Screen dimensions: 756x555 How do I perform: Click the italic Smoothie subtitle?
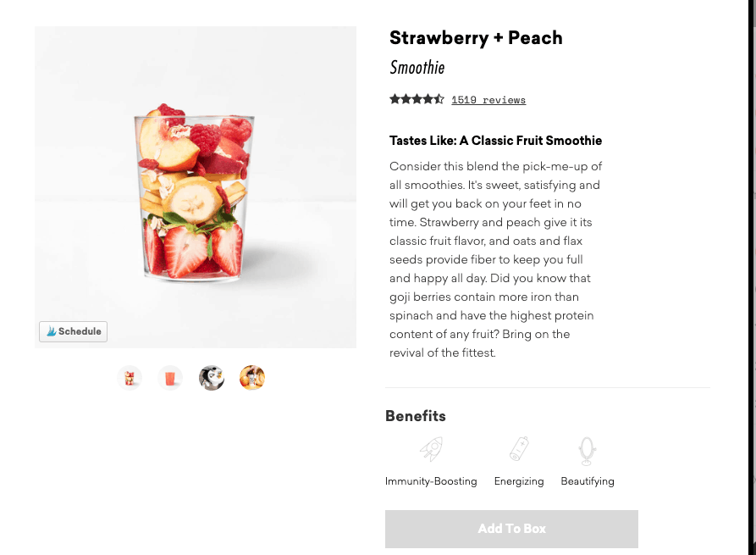point(417,68)
